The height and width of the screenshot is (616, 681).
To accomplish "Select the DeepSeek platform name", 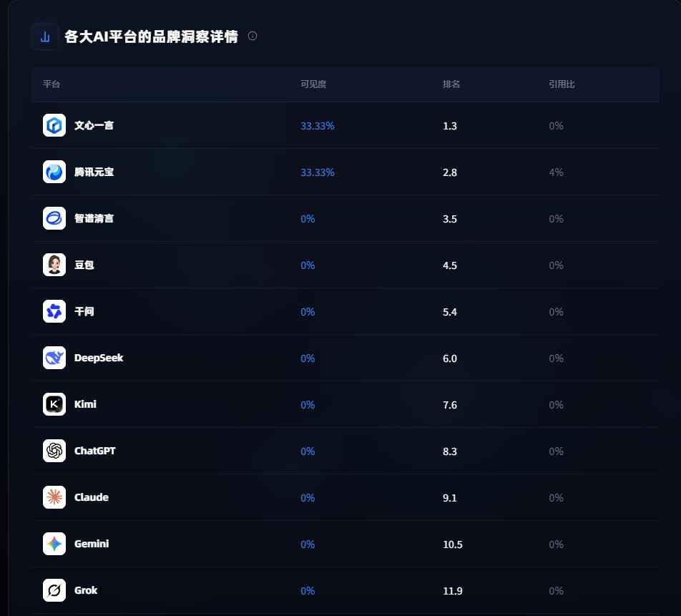I will click(x=99, y=358).
